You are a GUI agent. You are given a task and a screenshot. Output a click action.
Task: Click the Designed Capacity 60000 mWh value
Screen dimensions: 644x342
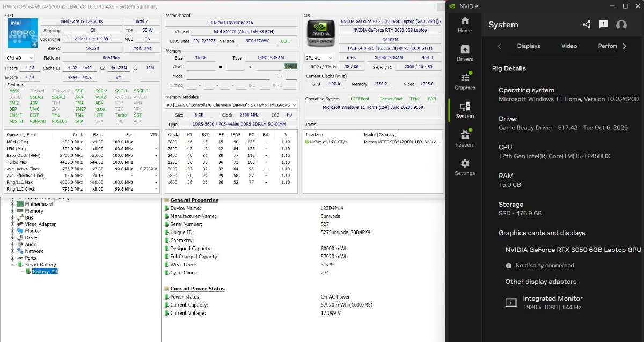pyautogui.click(x=334, y=249)
